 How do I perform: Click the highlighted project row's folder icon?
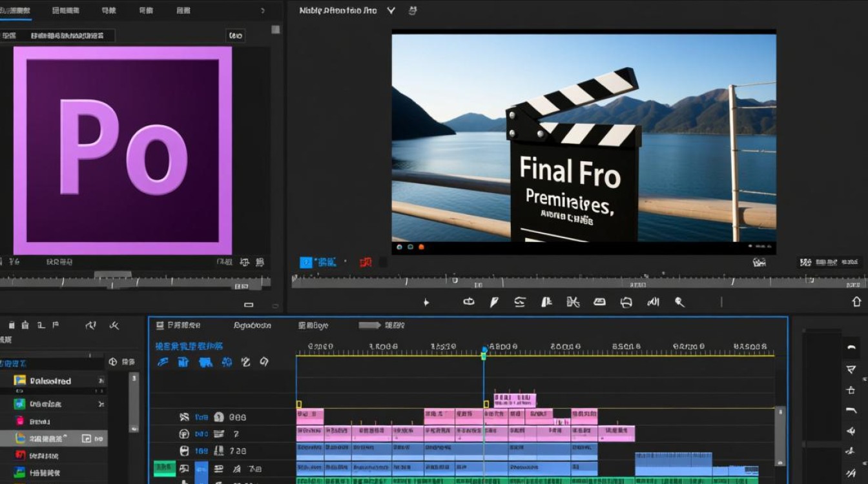point(20,438)
